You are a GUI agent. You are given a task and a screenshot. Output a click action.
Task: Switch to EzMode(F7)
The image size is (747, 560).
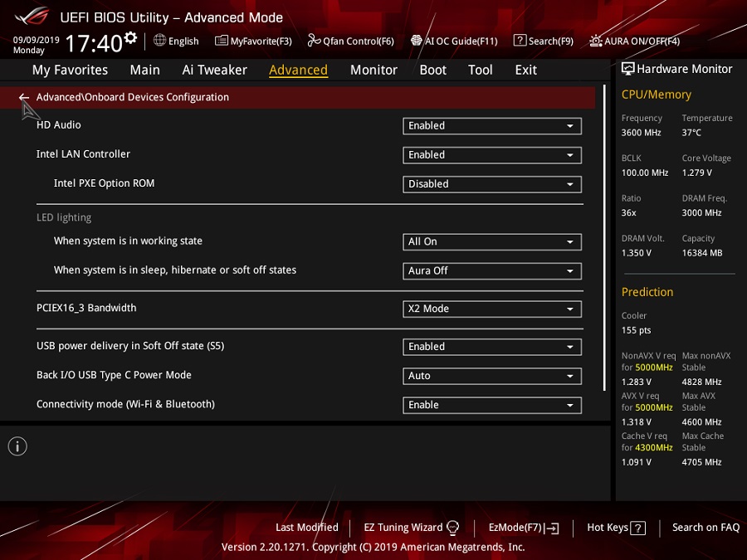(x=524, y=528)
